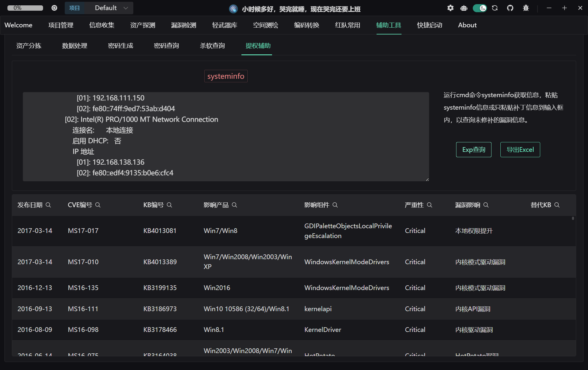Click the round app logo in title bar
This screenshot has width=588, height=370.
click(233, 9)
